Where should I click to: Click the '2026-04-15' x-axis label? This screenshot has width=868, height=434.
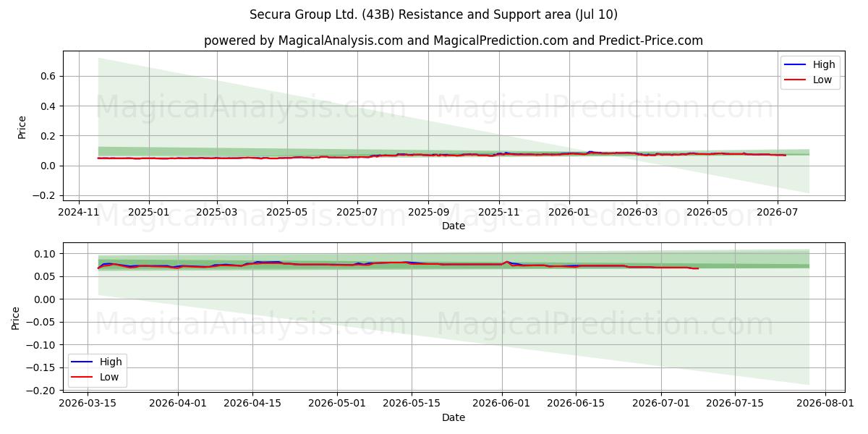[x=252, y=404]
